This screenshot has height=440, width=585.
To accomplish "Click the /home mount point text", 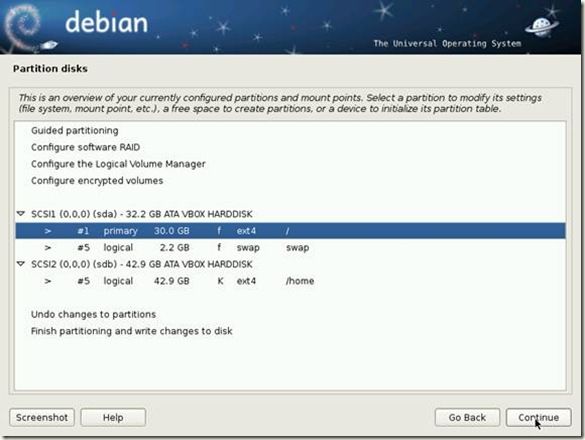I will click(300, 281).
